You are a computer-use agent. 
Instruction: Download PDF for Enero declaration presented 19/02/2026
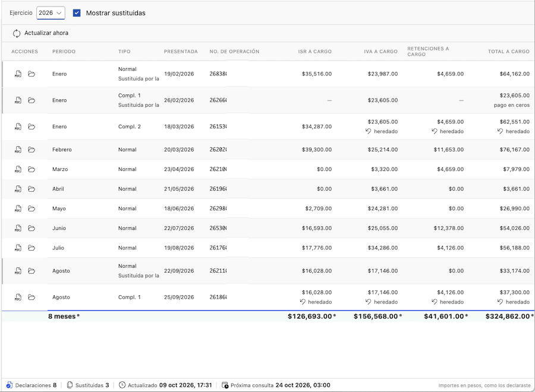coord(18,74)
